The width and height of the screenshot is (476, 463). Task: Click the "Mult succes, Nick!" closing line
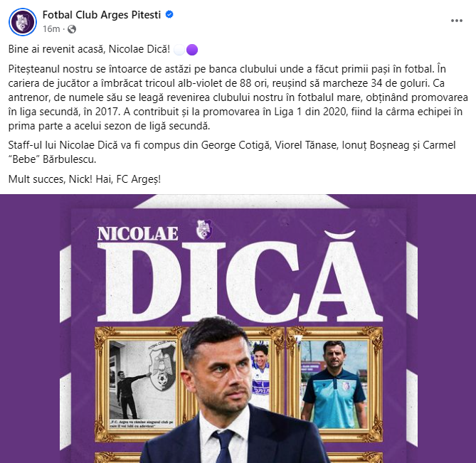[85, 179]
